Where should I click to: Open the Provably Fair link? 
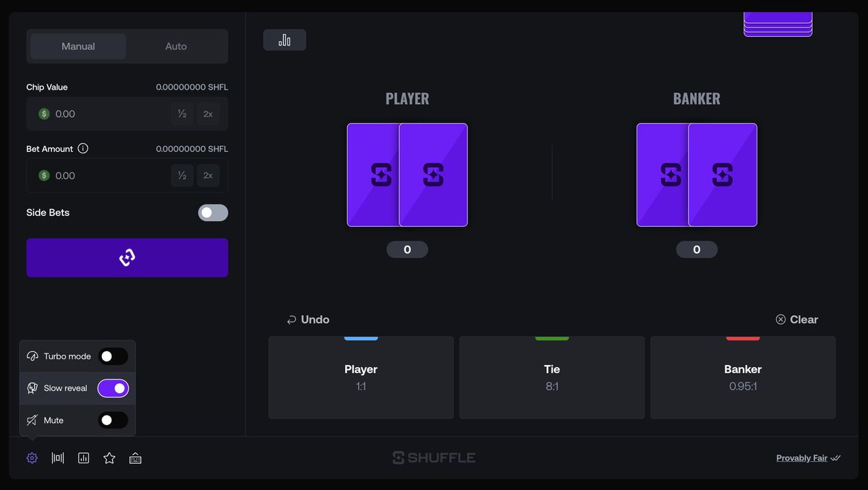coord(801,458)
